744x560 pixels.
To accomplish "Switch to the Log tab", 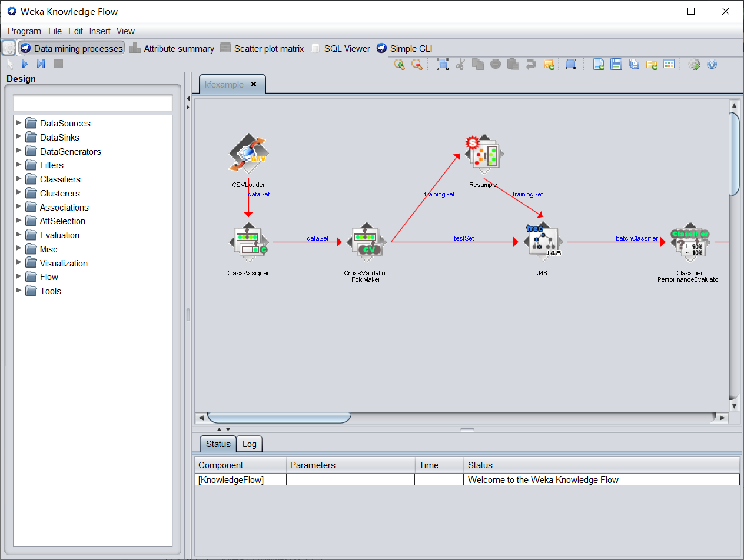I will (249, 444).
